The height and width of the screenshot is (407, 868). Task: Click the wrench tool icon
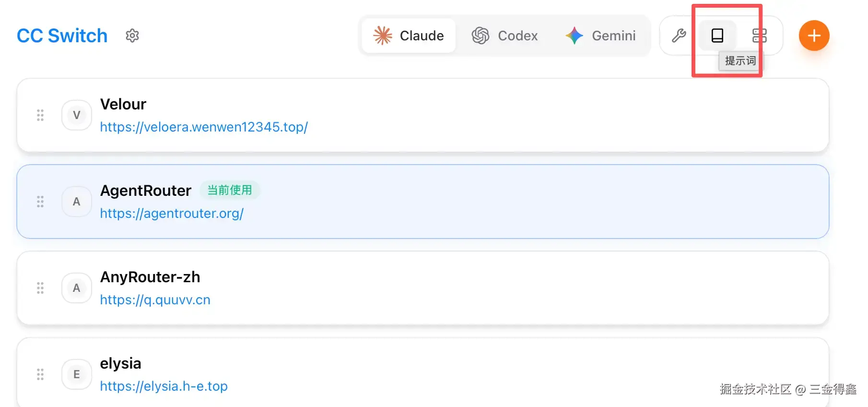[x=679, y=36]
